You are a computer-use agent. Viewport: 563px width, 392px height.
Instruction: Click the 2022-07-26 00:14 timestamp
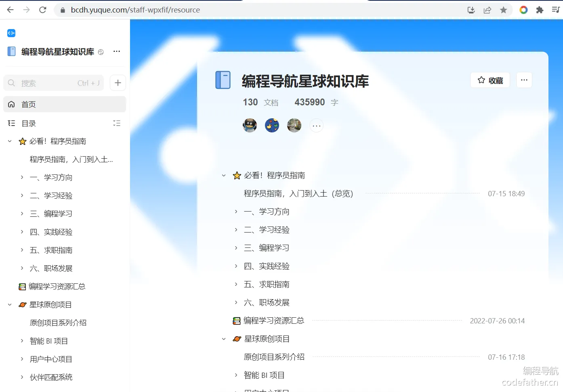[x=497, y=321]
